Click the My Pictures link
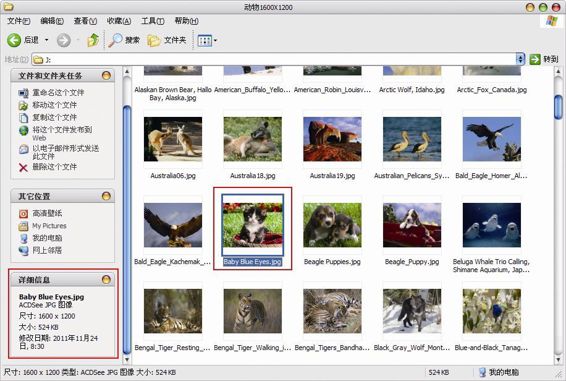The height and width of the screenshot is (381, 566). (x=49, y=226)
